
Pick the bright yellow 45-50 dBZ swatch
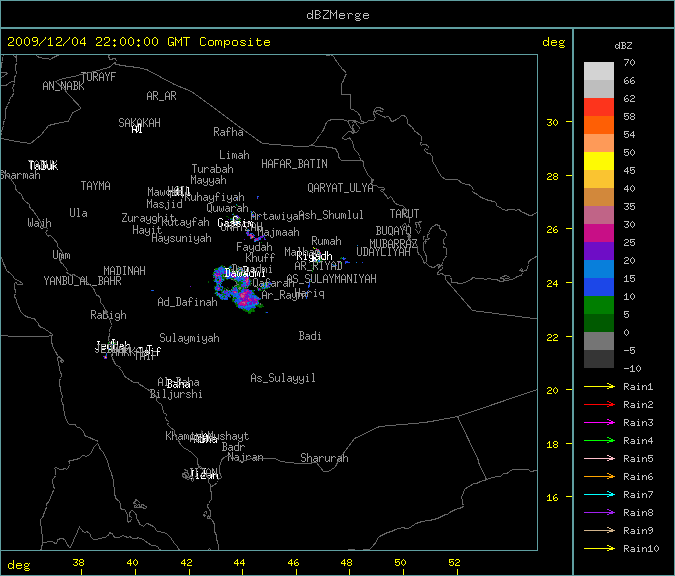(599, 161)
